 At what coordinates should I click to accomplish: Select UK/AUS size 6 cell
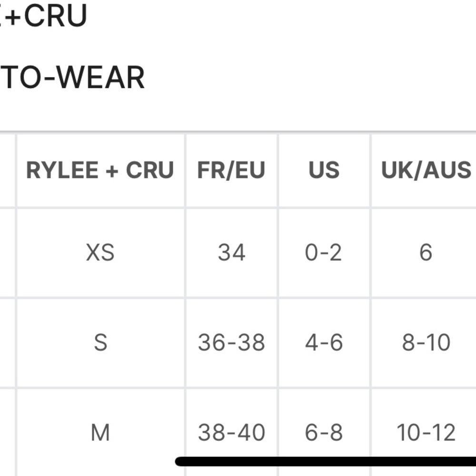pos(426,252)
